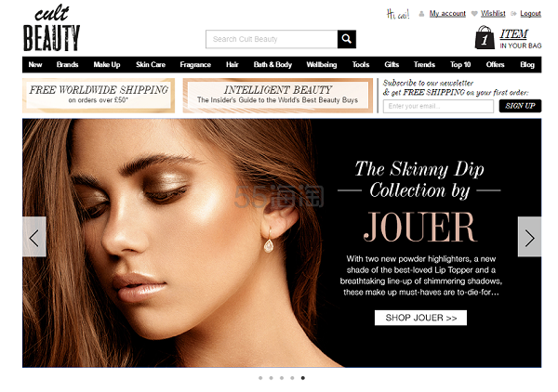Click the wishlist heart icon
Image resolution: width=558 pixels, height=392 pixels.
coord(474,14)
